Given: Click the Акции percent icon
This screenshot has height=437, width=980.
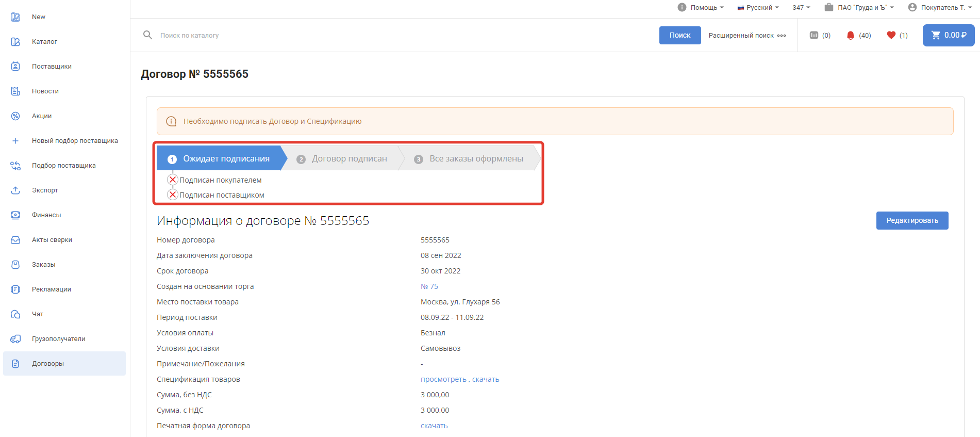Looking at the screenshot, I should pyautogui.click(x=15, y=116).
